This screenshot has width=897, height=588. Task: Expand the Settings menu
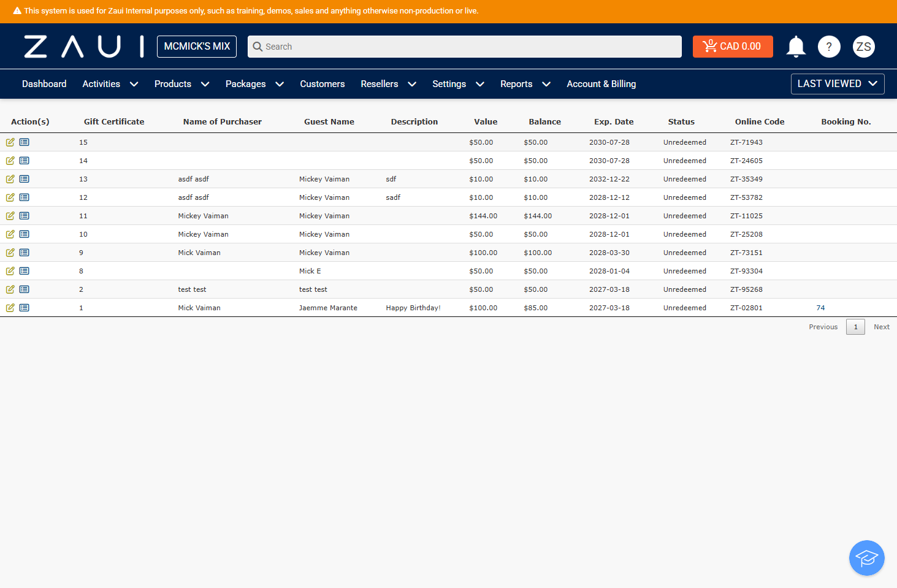point(459,84)
